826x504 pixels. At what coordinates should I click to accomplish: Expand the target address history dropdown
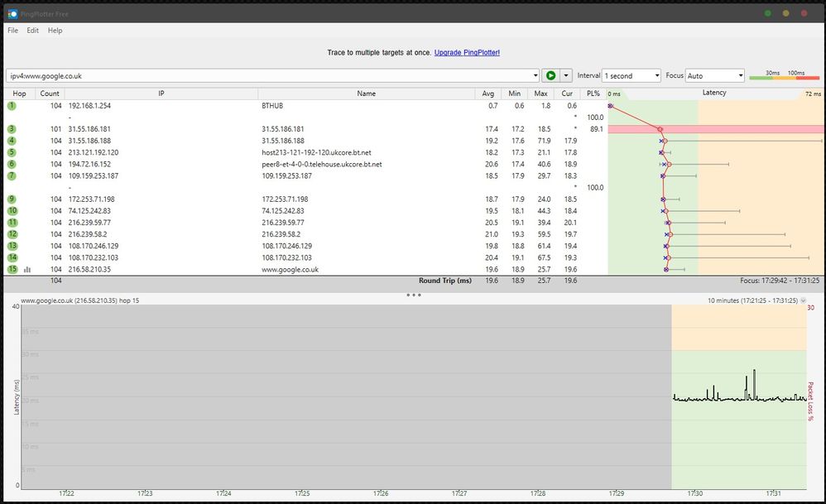[534, 75]
